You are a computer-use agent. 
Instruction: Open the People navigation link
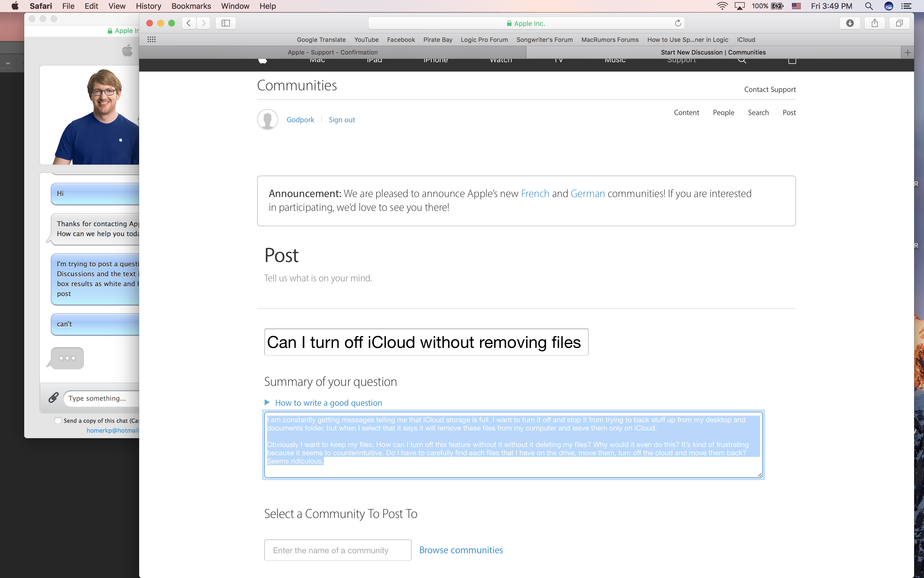click(x=724, y=112)
